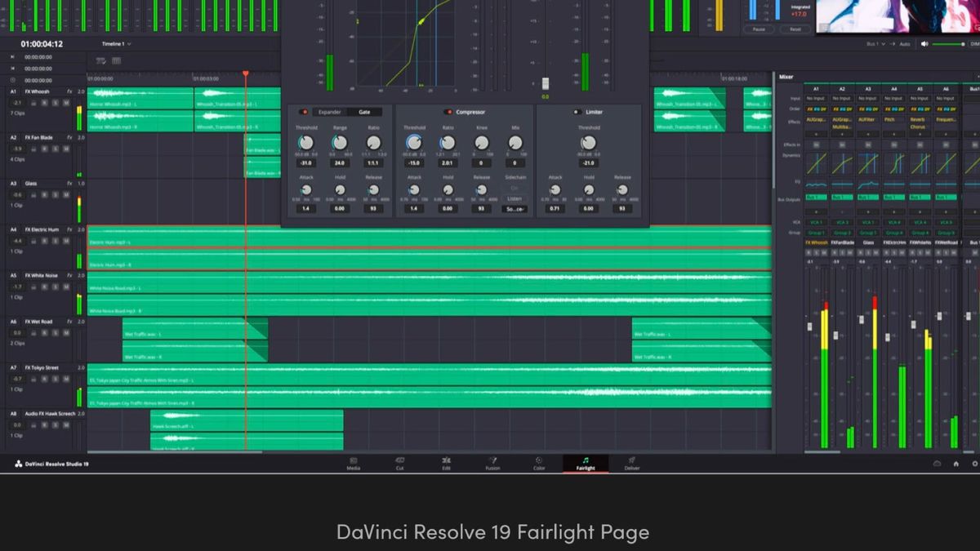Screen dimensions: 980x551
Task: Arm record on A3 Glass track
Action: click(45, 194)
